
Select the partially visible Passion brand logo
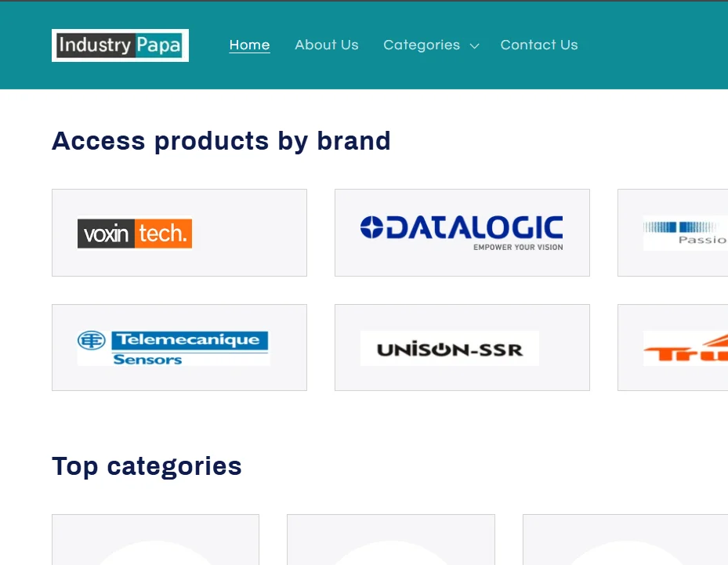point(685,233)
